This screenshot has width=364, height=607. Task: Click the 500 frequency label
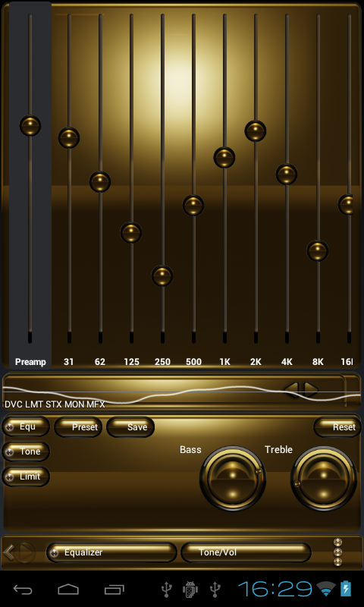pos(193,362)
